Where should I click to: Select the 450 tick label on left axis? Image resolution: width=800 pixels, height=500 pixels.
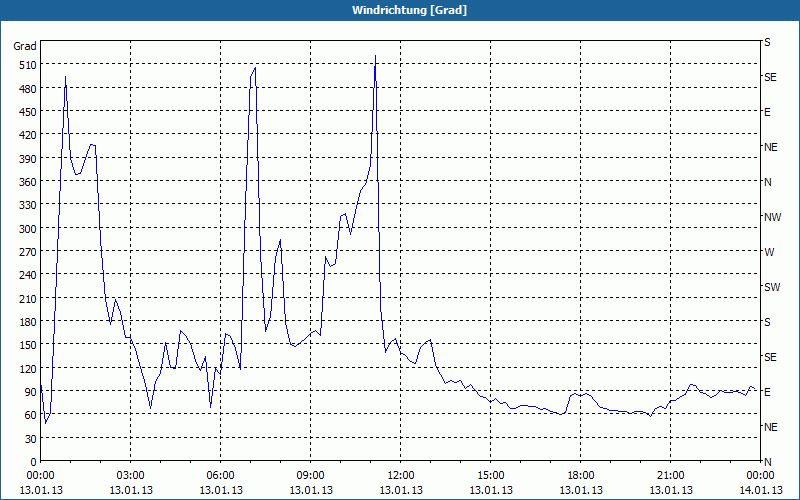(28, 112)
